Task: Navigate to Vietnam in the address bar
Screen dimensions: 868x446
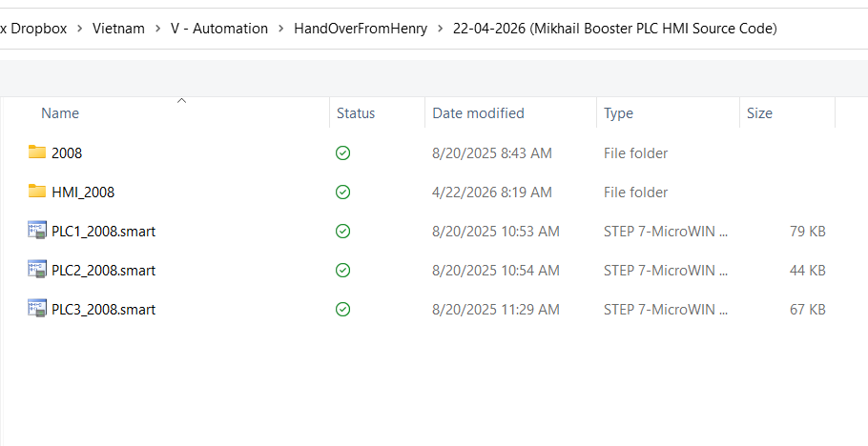Action: 118,29
